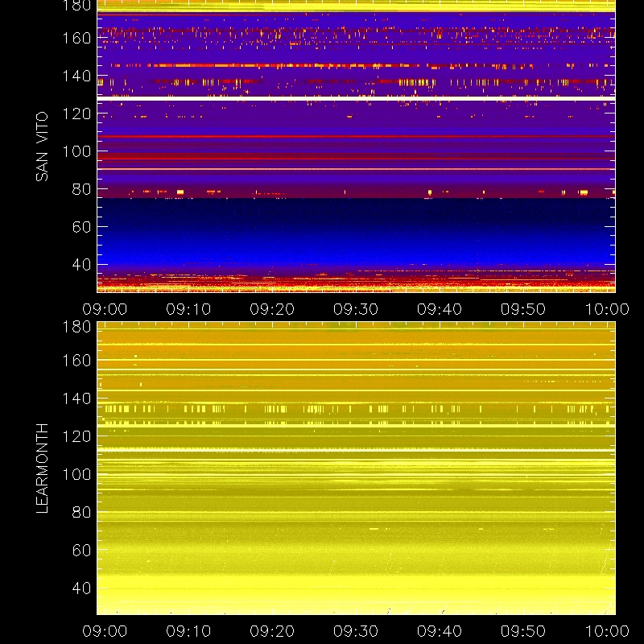Click the solid white band in San Vito spectrogram
This screenshot has width=644, height=644.
tap(356, 98)
